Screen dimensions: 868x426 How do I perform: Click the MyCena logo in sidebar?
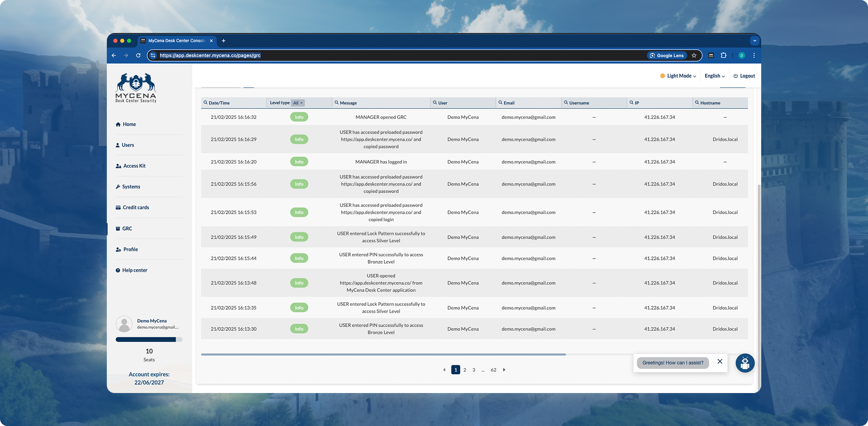pos(136,88)
